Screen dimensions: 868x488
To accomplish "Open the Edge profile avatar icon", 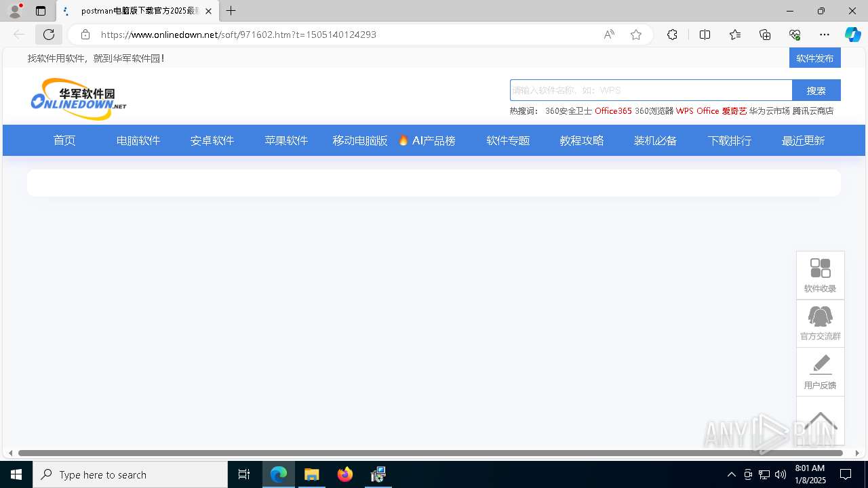I will pyautogui.click(x=15, y=11).
